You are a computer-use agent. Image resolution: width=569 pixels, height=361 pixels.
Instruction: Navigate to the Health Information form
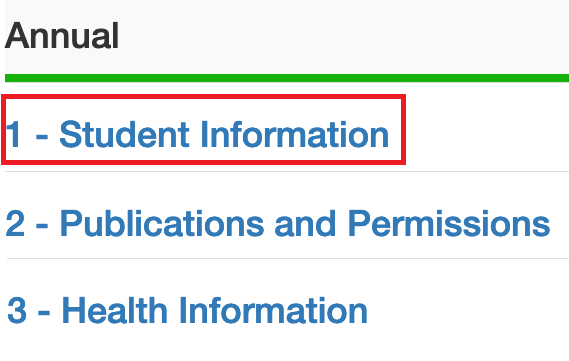[x=187, y=311]
